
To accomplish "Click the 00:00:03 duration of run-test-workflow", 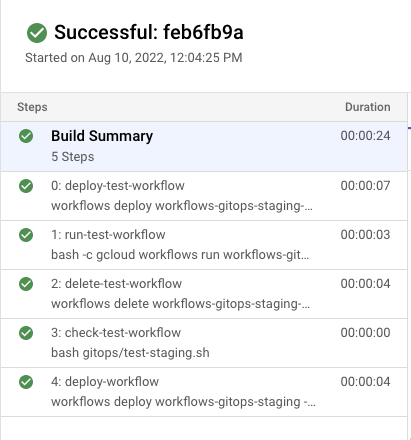I will point(365,235).
